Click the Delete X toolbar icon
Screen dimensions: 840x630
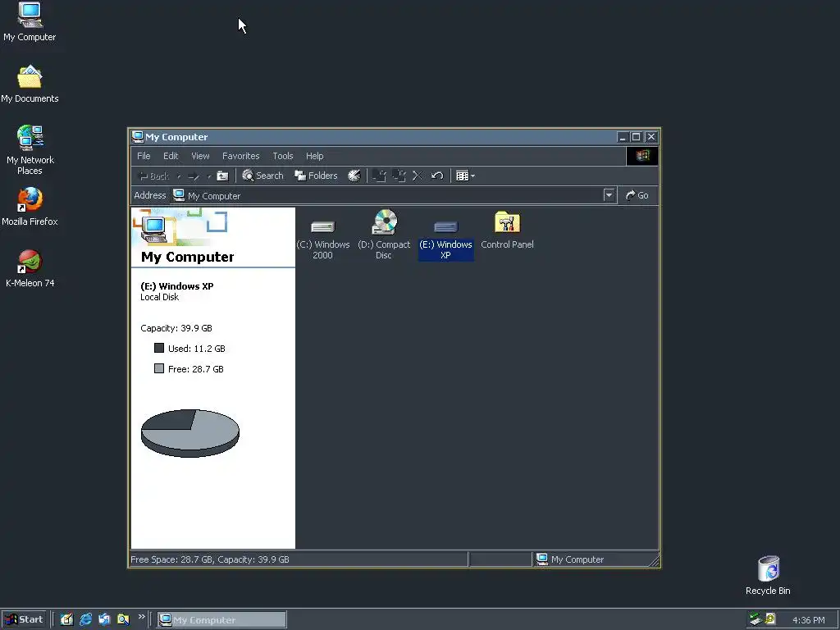click(418, 176)
